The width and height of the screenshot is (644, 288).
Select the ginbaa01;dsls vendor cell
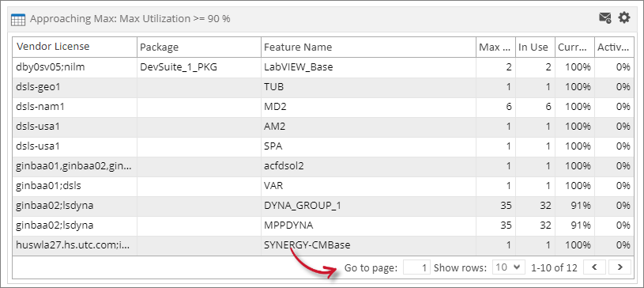coord(75,186)
